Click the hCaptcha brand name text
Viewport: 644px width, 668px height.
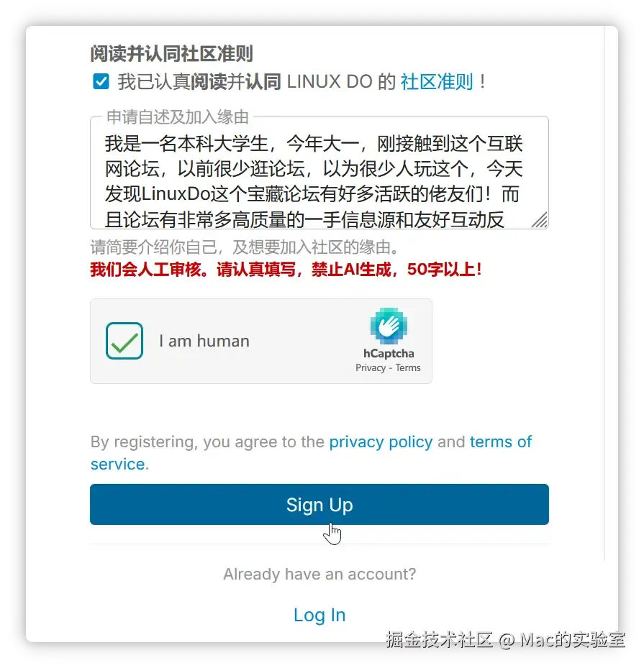coord(389,353)
